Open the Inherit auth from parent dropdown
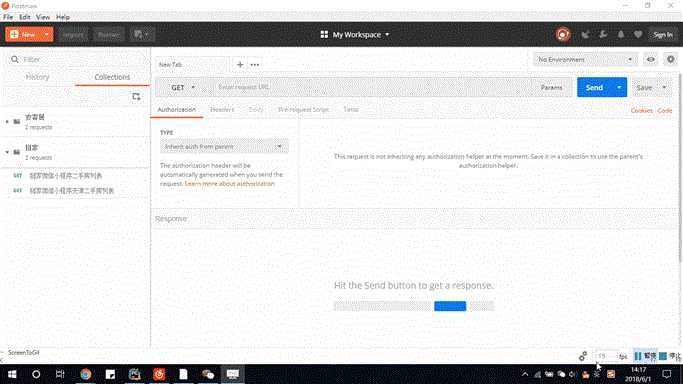Viewport: 683px width, 384px height. (x=224, y=147)
